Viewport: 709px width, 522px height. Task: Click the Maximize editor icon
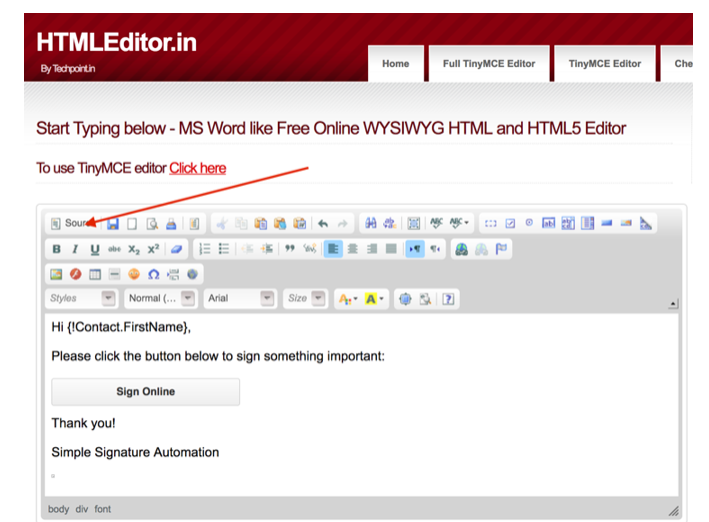tap(406, 299)
